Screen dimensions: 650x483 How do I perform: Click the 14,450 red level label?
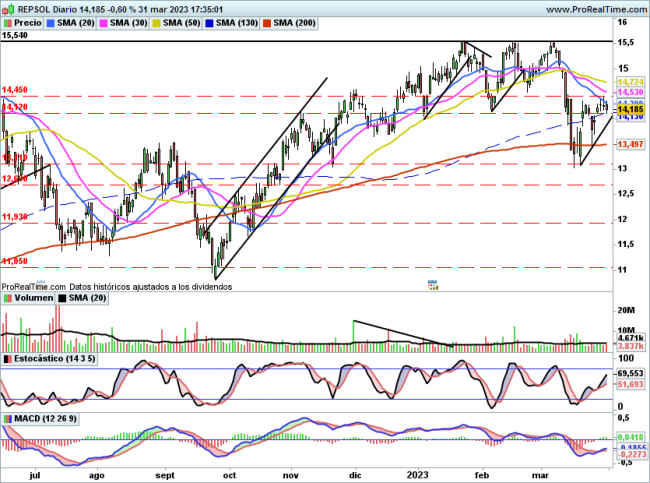15,90
